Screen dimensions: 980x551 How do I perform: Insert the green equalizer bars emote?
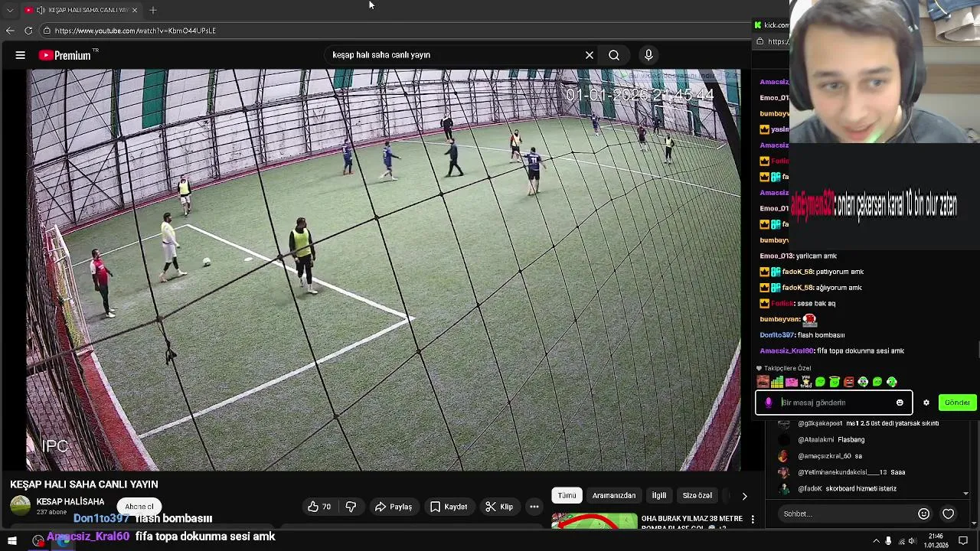(777, 382)
